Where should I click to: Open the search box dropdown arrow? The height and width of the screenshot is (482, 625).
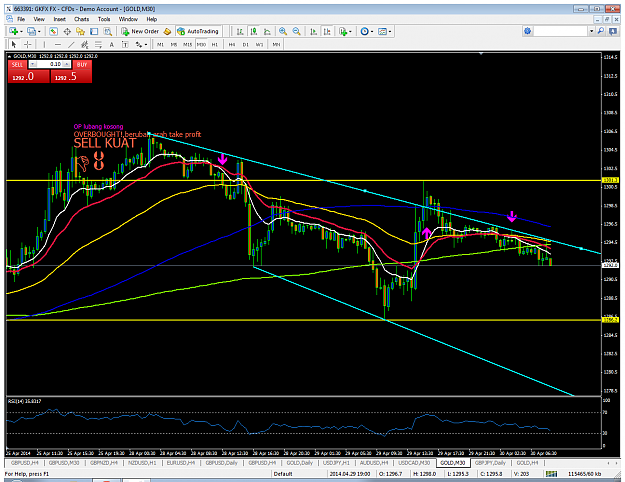coord(592,31)
